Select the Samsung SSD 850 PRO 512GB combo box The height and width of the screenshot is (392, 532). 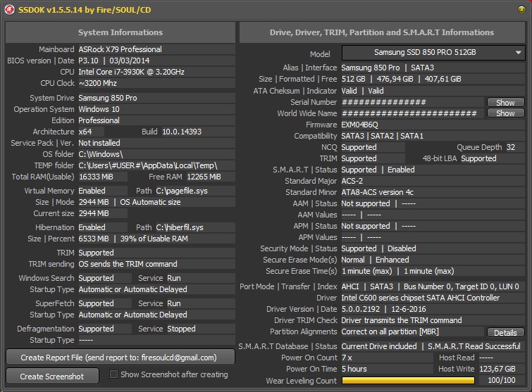tap(433, 53)
